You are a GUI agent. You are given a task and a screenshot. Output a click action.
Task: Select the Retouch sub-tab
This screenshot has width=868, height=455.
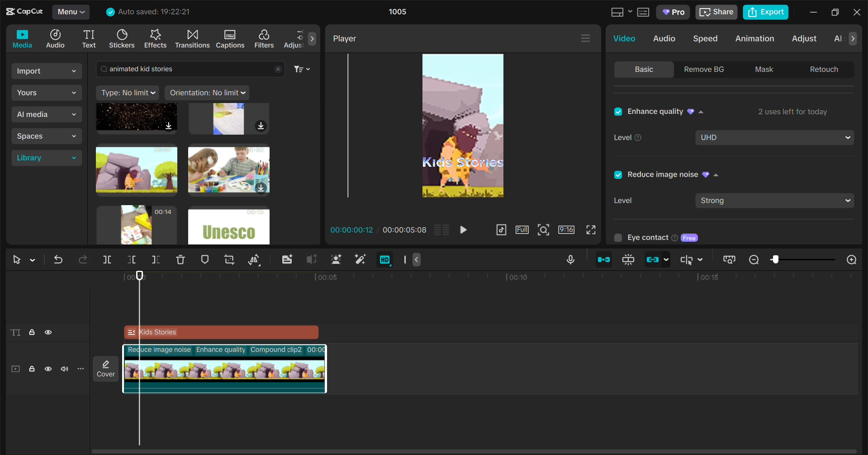pos(824,69)
